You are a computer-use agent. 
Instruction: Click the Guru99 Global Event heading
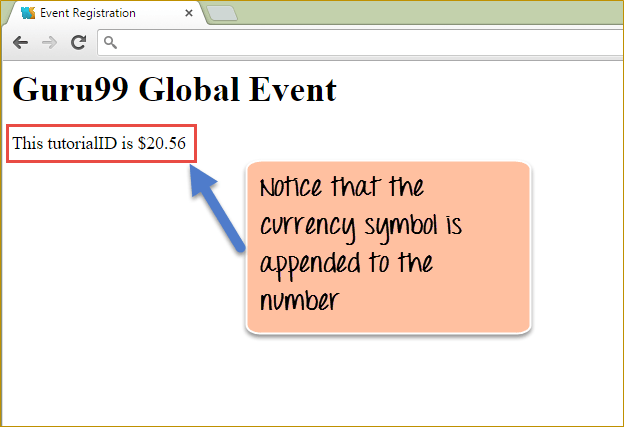(174, 89)
